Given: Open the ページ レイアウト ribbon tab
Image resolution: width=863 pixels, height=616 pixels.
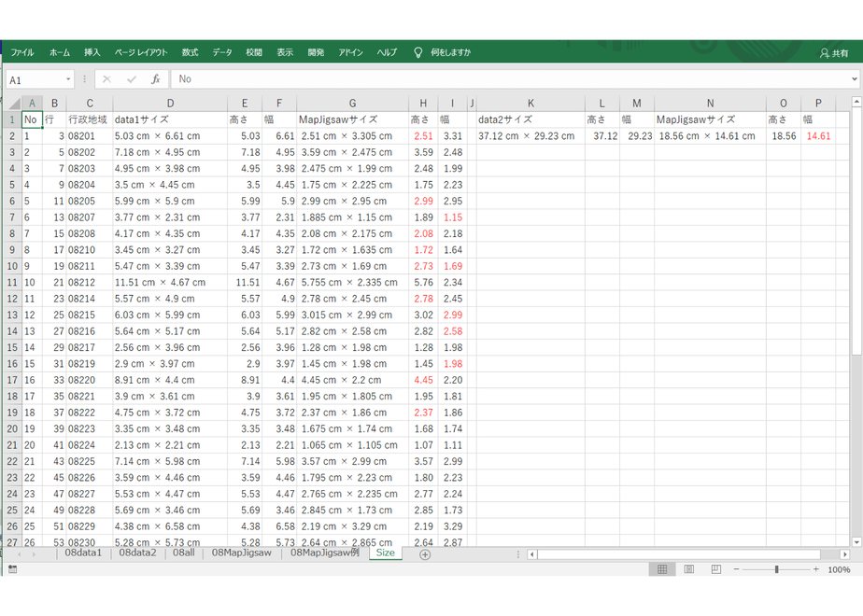Looking at the screenshot, I should (141, 52).
